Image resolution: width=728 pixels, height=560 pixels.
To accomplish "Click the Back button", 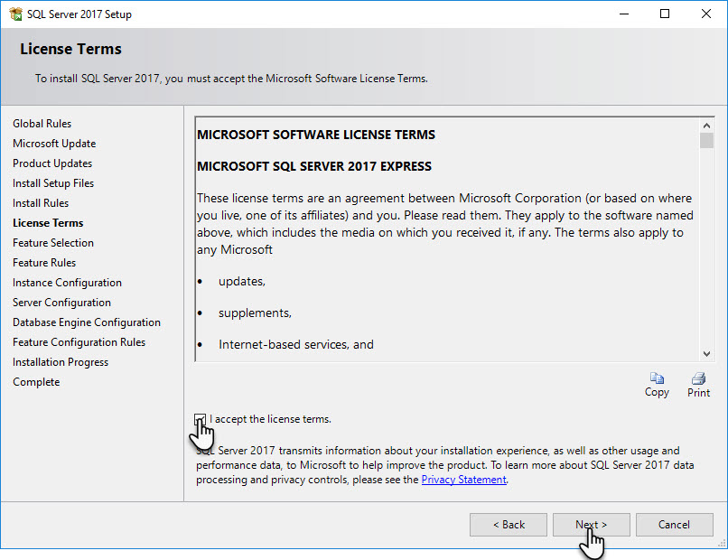I will (x=509, y=525).
